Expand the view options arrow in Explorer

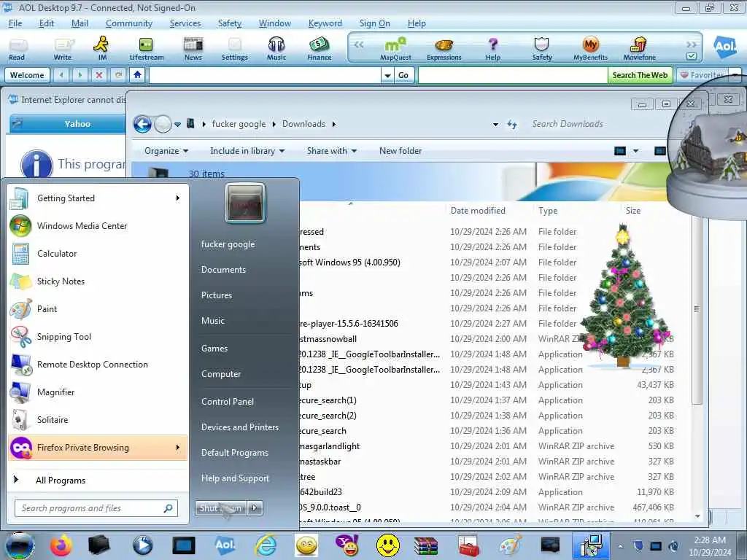(x=635, y=151)
